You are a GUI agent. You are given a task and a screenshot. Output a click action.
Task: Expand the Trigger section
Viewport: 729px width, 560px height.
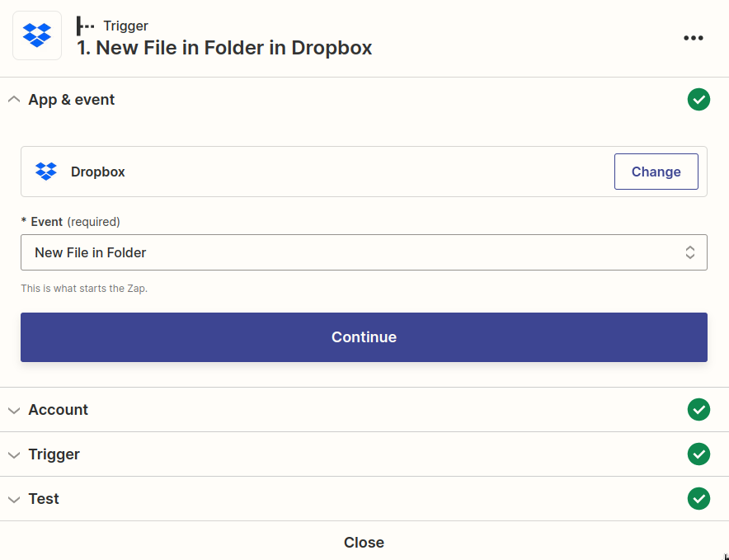click(x=14, y=454)
